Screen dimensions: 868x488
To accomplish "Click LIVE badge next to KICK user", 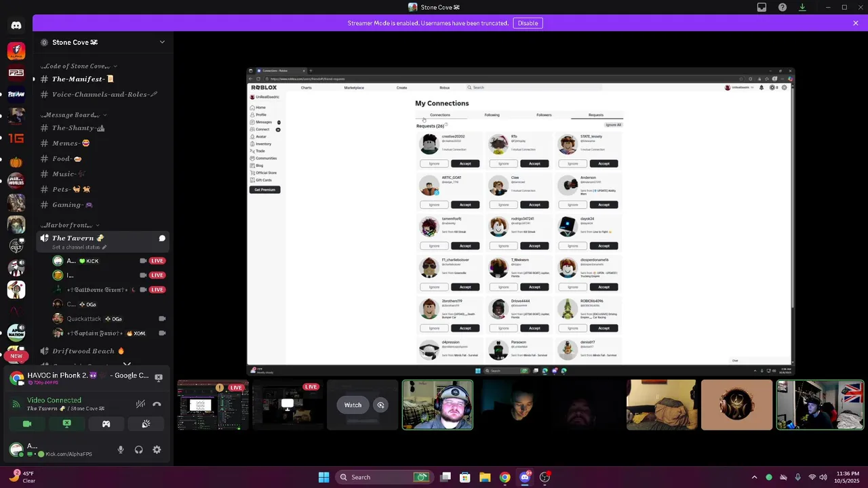I will (157, 261).
